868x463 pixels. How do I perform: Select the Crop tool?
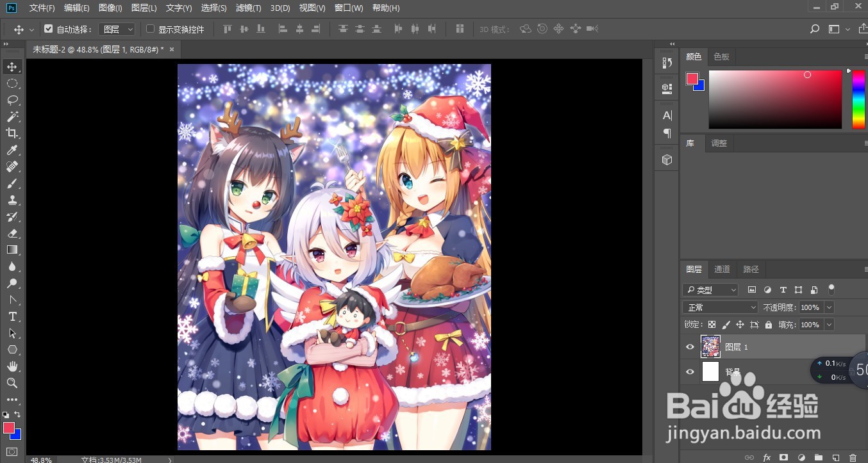click(12, 133)
